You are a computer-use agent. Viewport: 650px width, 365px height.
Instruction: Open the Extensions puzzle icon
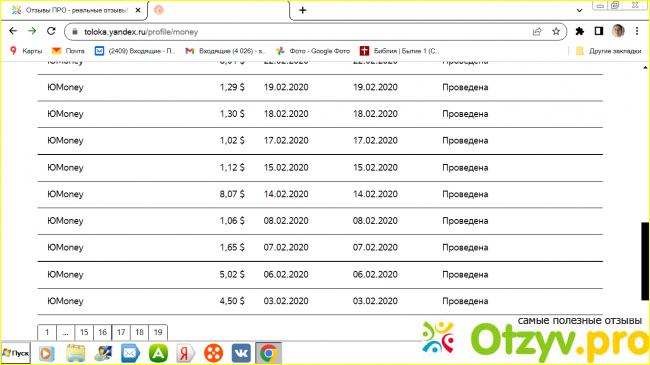pyautogui.click(x=580, y=31)
